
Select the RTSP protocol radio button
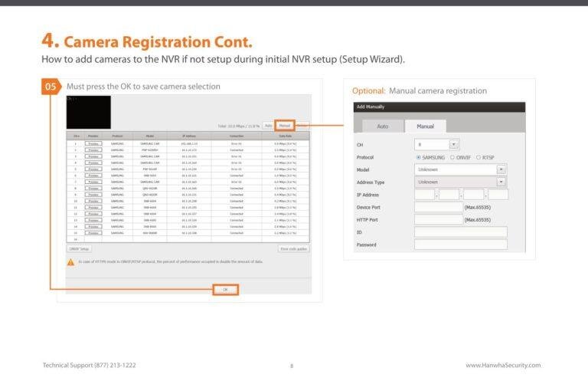tap(478, 158)
